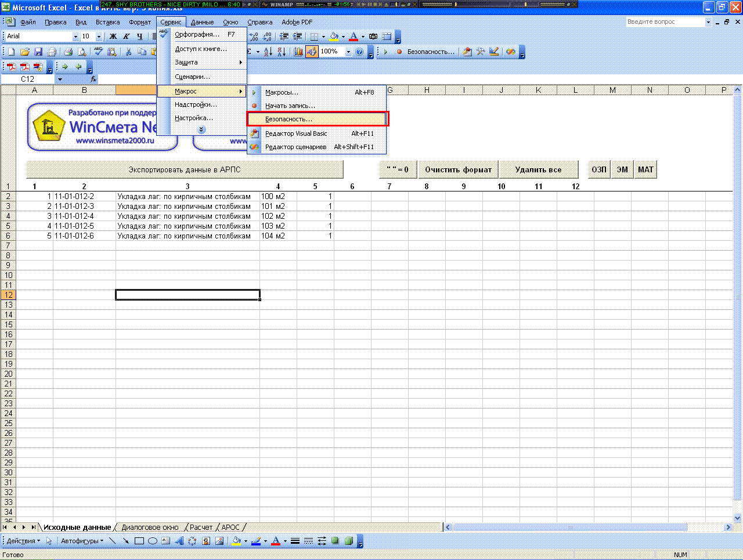Toggle italic formatting (К)

(x=126, y=36)
